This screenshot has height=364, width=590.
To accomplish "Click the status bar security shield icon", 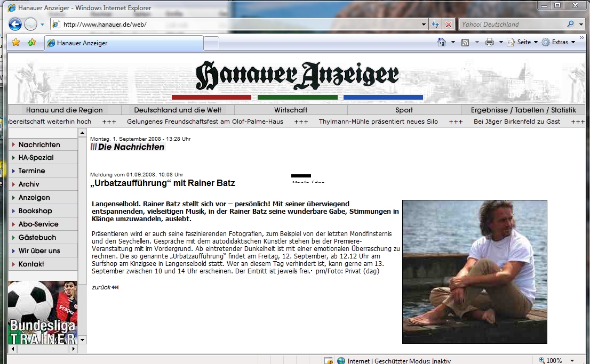I will point(329,361).
